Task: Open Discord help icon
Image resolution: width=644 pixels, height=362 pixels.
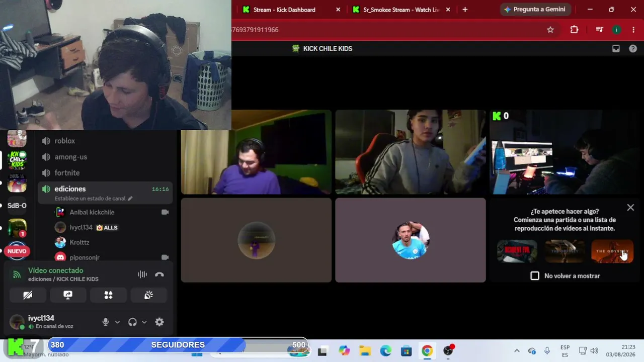Action: click(x=633, y=49)
